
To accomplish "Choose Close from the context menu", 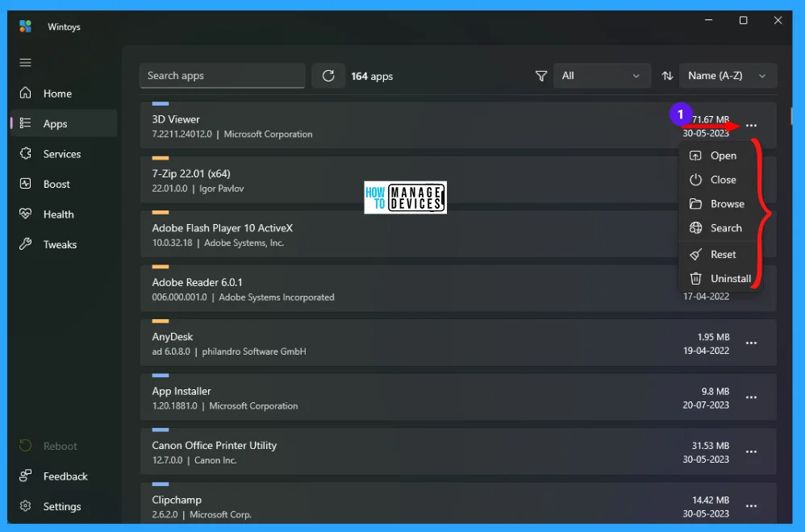I will (x=719, y=180).
